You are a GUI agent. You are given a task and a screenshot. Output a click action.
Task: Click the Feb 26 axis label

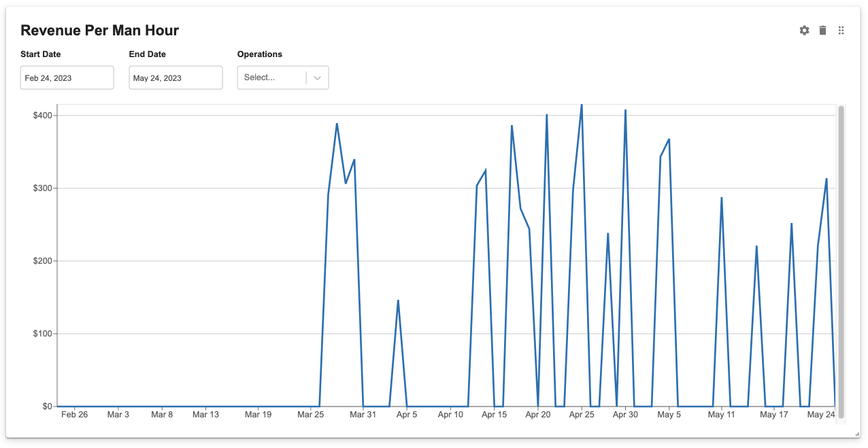pyautogui.click(x=74, y=415)
